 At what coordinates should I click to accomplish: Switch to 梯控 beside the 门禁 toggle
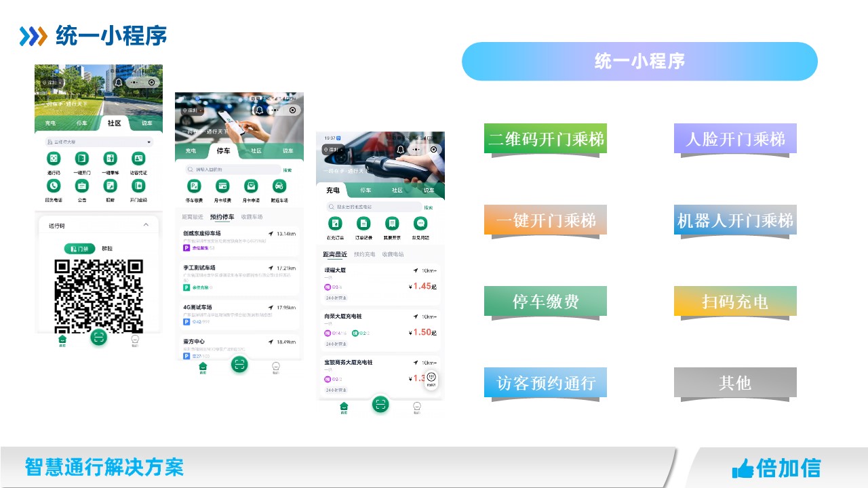pos(107,249)
